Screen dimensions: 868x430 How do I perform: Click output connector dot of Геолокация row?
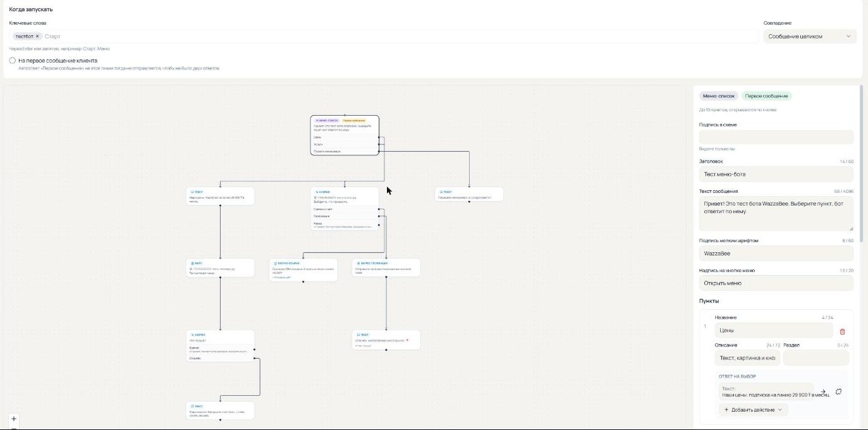[x=379, y=216]
